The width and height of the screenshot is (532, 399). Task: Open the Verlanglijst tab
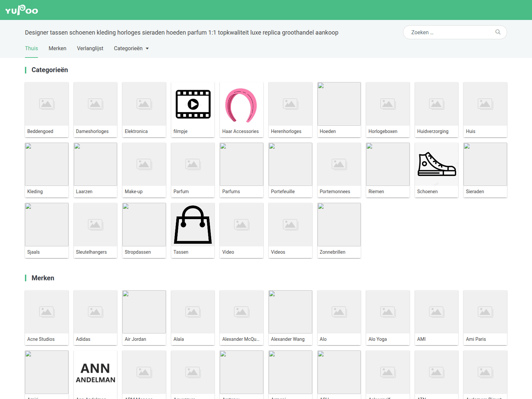coord(90,49)
